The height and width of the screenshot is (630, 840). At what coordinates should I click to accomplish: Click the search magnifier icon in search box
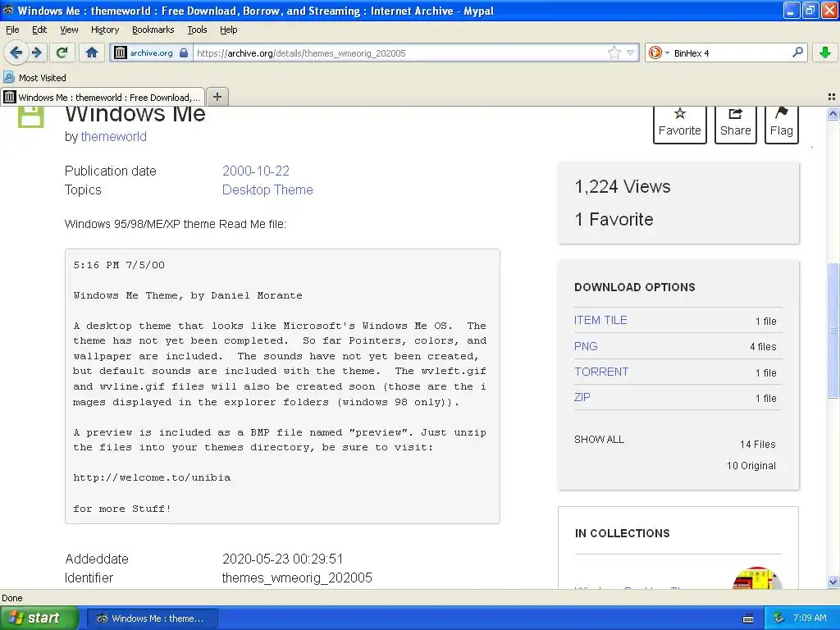[797, 52]
